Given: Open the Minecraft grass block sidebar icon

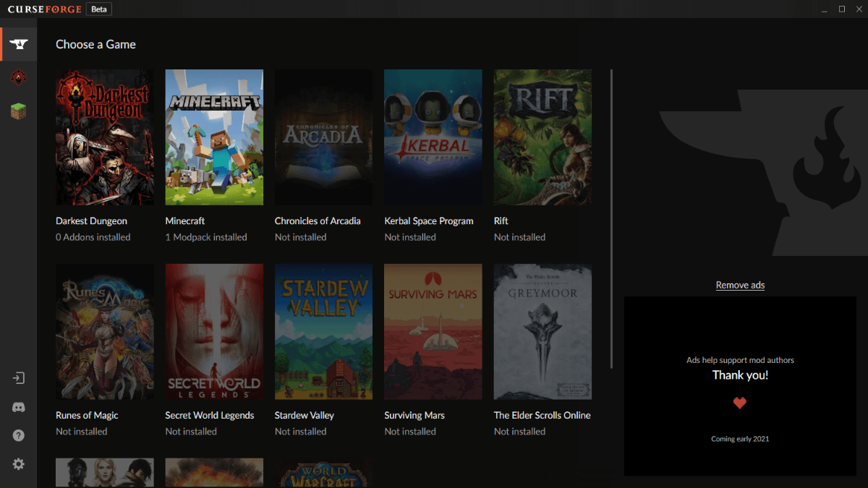Looking at the screenshot, I should [x=19, y=111].
